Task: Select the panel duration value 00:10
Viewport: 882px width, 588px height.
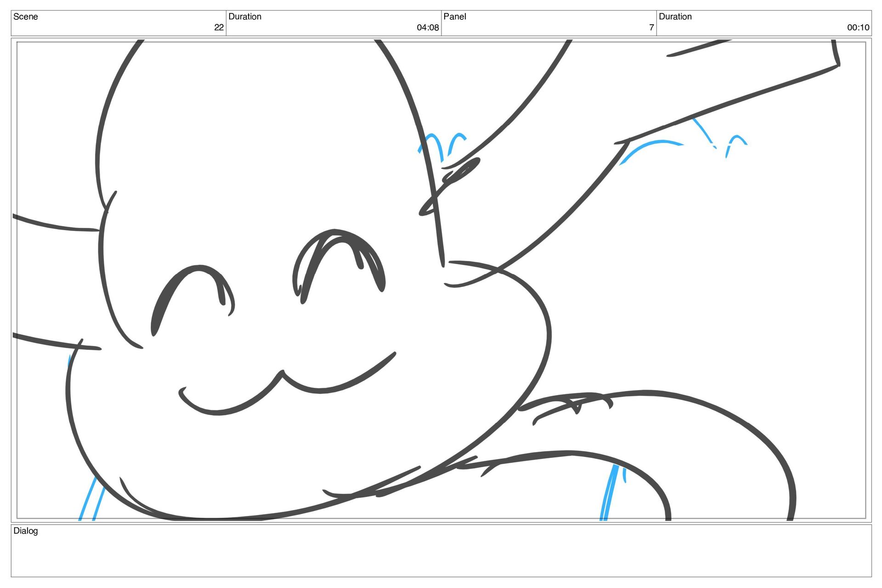Action: tap(858, 28)
